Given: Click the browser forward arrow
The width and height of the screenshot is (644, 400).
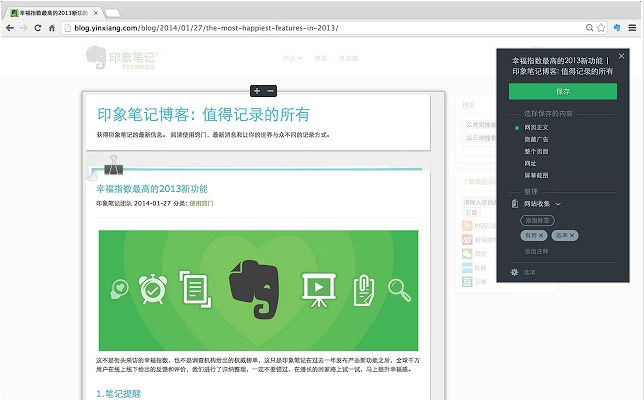Looking at the screenshot, I should 23,28.
